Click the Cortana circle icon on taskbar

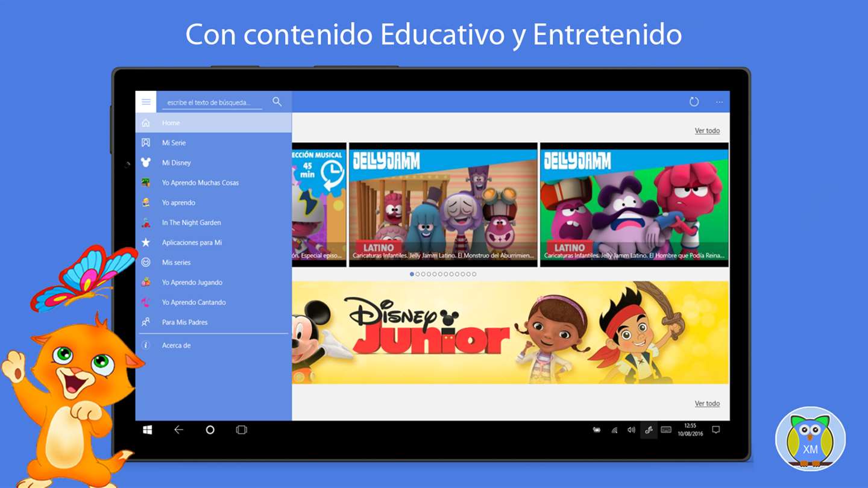tap(210, 430)
